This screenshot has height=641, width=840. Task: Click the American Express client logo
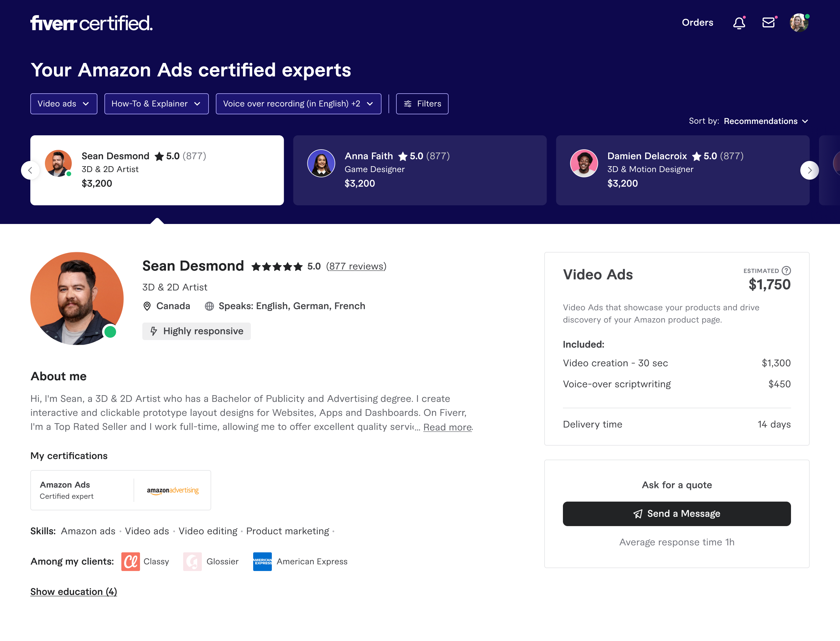point(262,562)
